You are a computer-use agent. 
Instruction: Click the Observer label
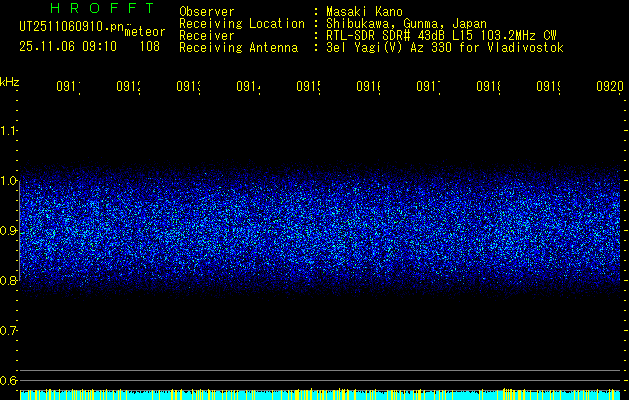point(207,11)
